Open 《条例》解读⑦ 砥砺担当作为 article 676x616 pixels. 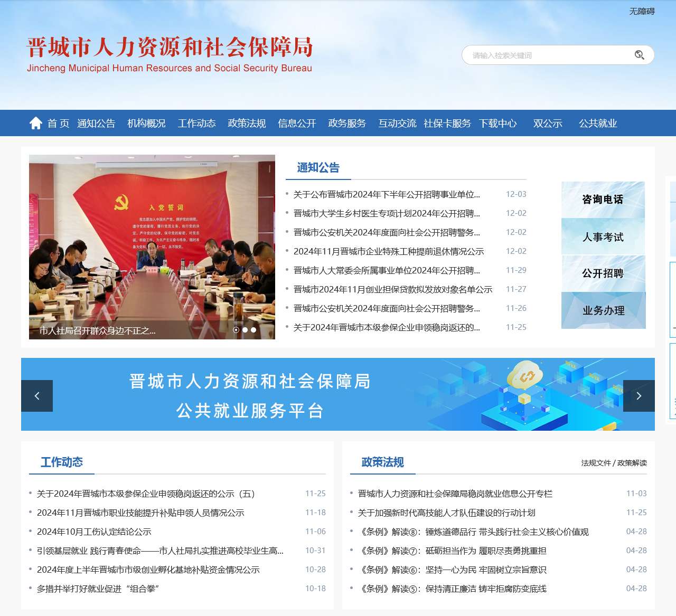point(452,551)
